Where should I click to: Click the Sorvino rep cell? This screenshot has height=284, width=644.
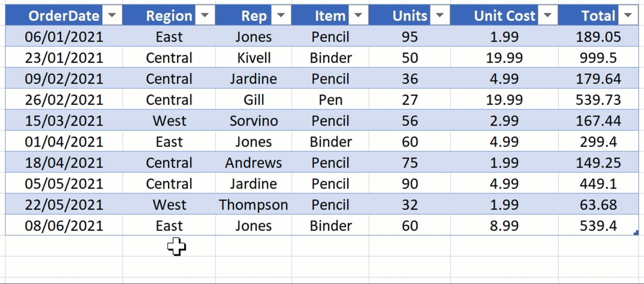tap(254, 121)
